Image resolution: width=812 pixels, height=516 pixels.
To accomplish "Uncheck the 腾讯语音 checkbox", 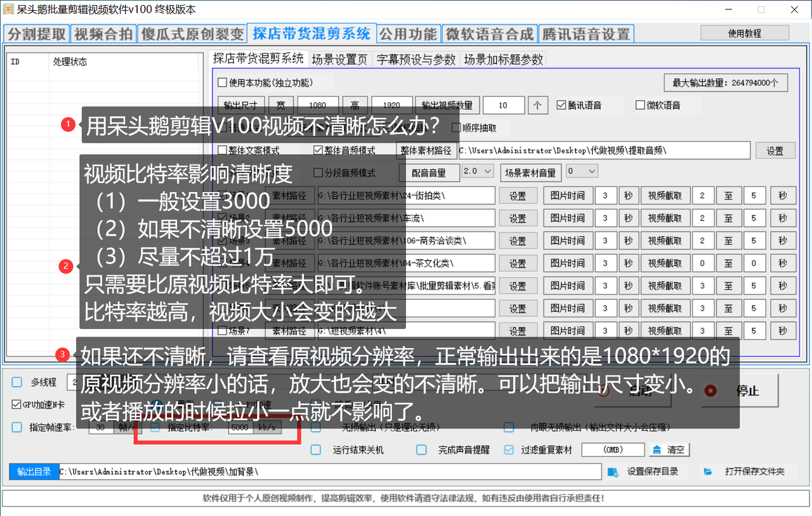I will (561, 105).
